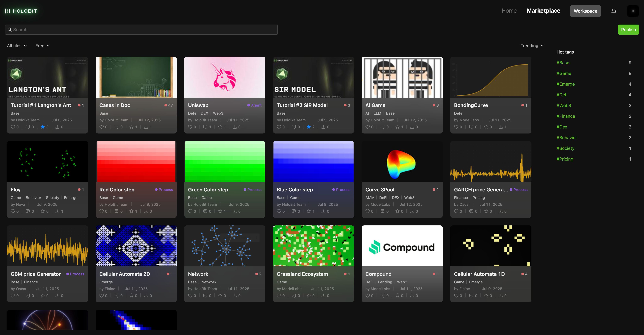
Task: Click the AMM tag on Curve 3Pool
Action: click(x=370, y=198)
